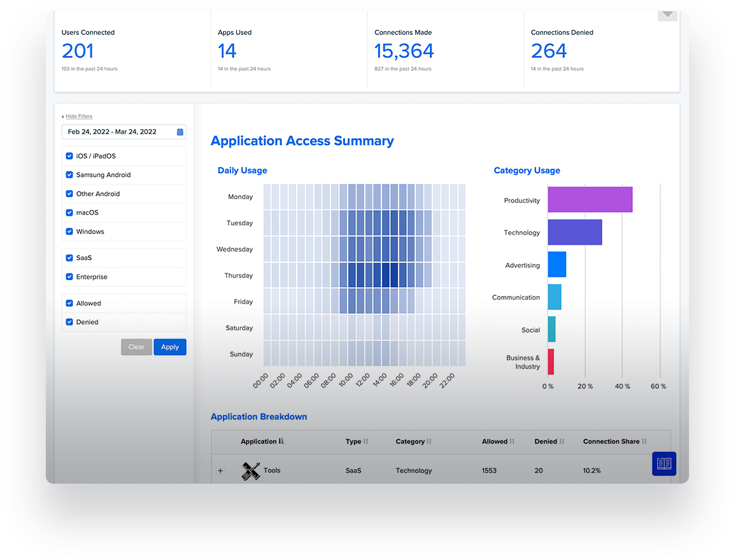Image resolution: width=738 pixels, height=560 pixels.
Task: Sort table by Application column icon
Action: pos(281,442)
